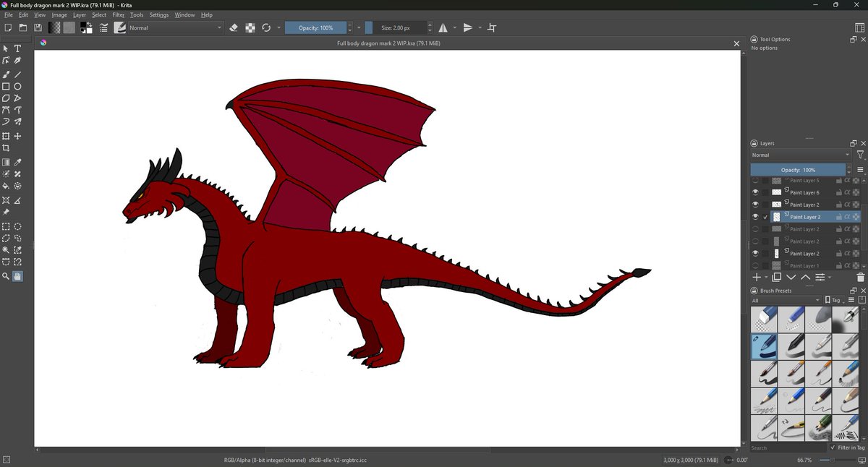Uncheck the Filter in Tag checkbox
Screen dimensions: 868x467
(833, 447)
